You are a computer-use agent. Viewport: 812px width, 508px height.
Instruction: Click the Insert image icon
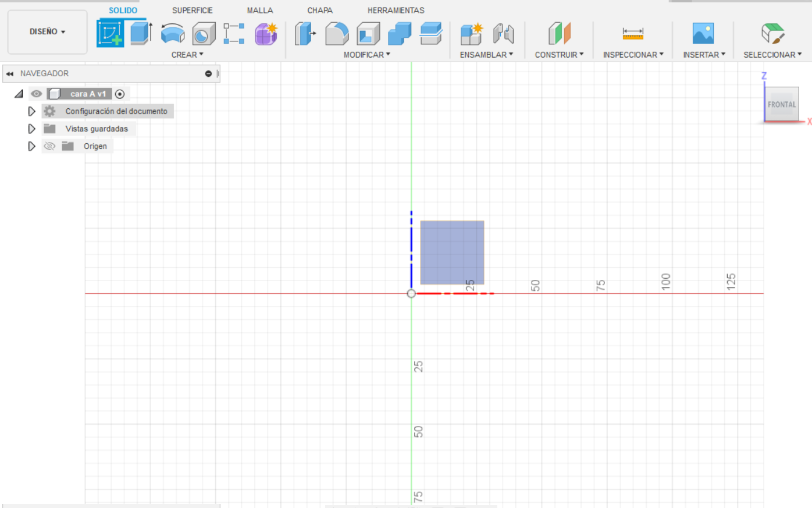point(703,34)
